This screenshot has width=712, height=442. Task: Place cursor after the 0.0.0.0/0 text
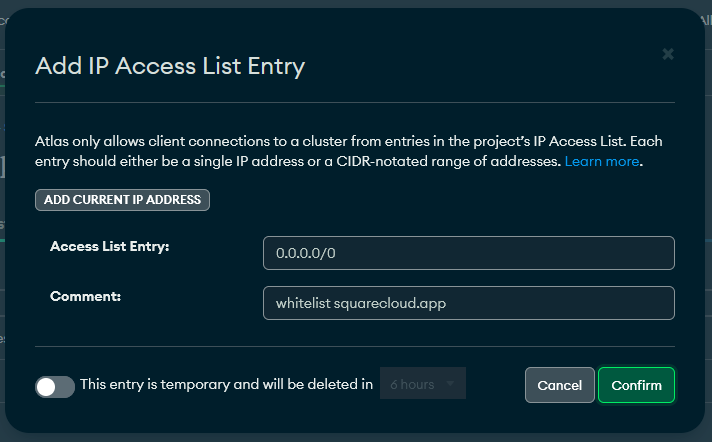click(x=337, y=253)
